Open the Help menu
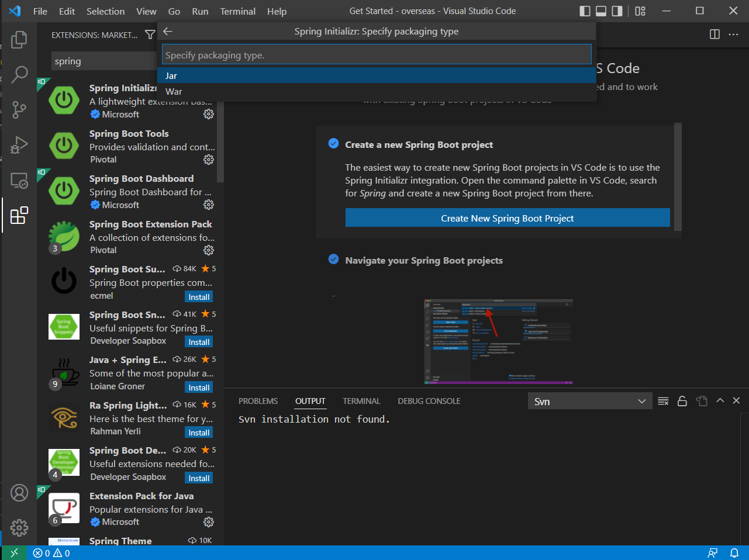The image size is (749, 560). [x=277, y=11]
